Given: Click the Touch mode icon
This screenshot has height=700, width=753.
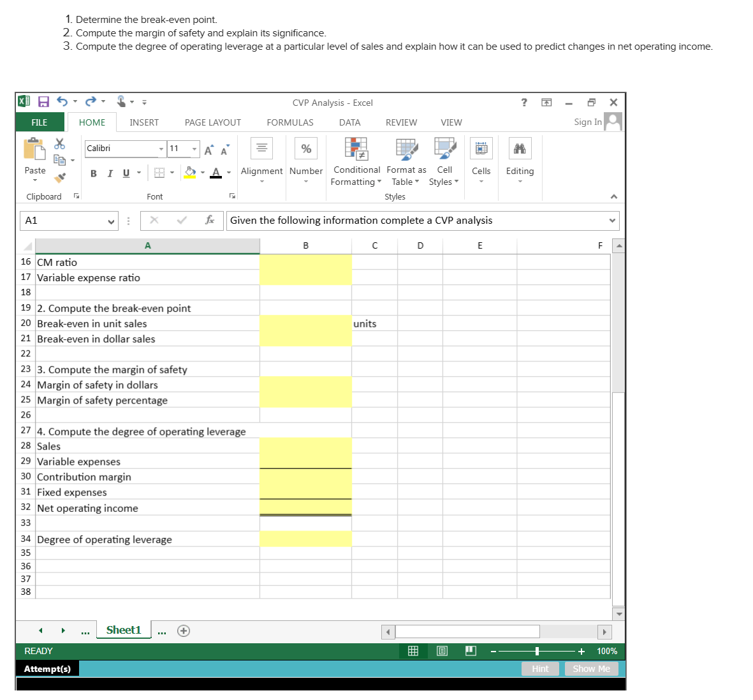Looking at the screenshot, I should pos(121,101).
